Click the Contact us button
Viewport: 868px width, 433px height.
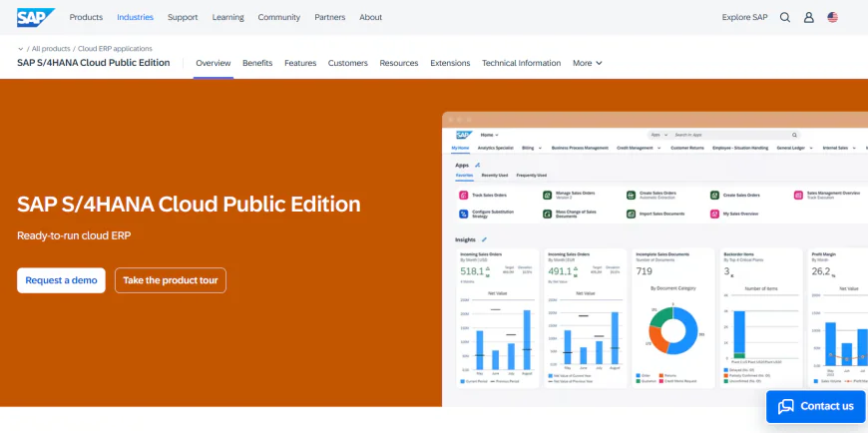tap(816, 406)
